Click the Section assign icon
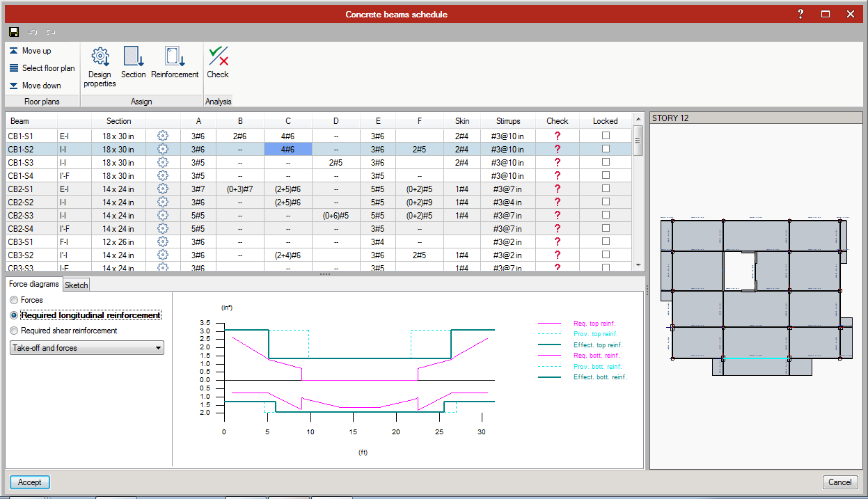This screenshot has height=499, width=868. point(133,57)
